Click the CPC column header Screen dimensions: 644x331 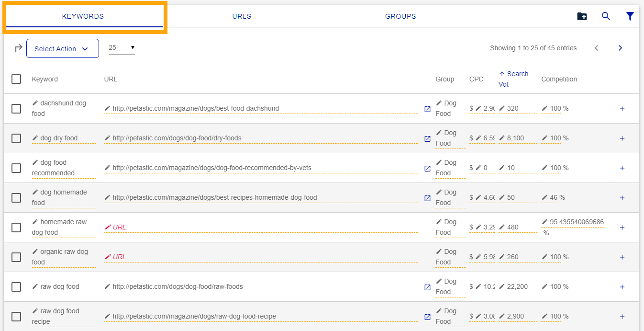[x=477, y=79]
